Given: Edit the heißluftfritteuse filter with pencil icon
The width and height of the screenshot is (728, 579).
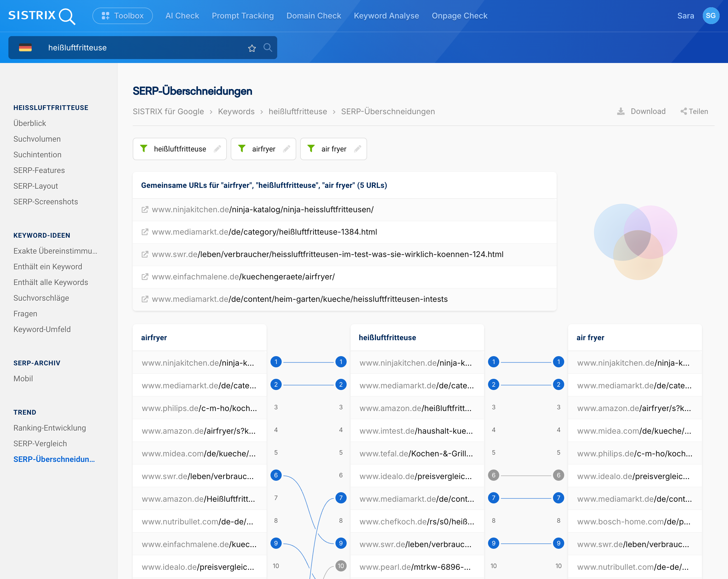Looking at the screenshot, I should click(x=218, y=149).
